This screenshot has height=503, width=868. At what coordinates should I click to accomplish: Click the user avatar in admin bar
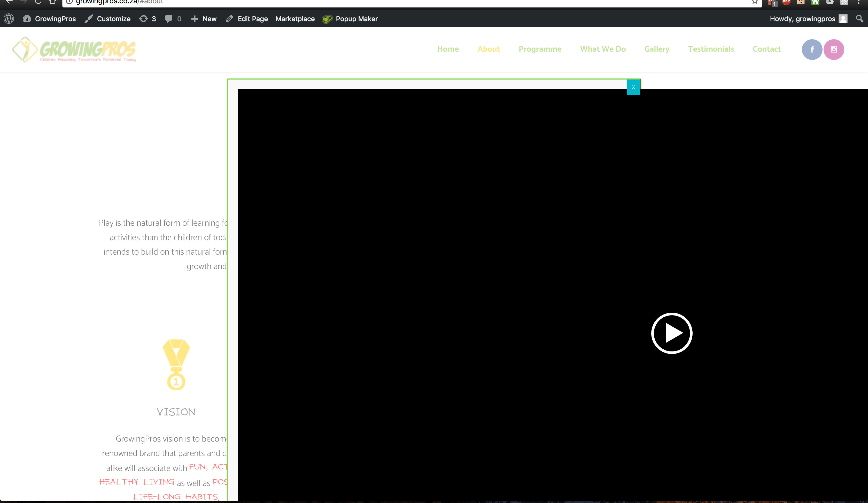click(843, 19)
